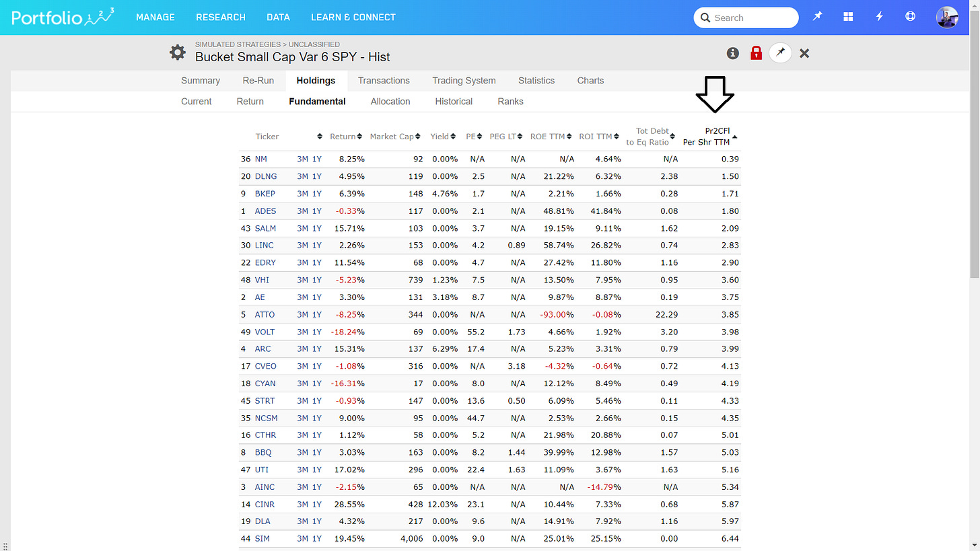This screenshot has width=980, height=551.
Task: Sort by Tot Debt to Eq Ratio
Action: (652, 137)
